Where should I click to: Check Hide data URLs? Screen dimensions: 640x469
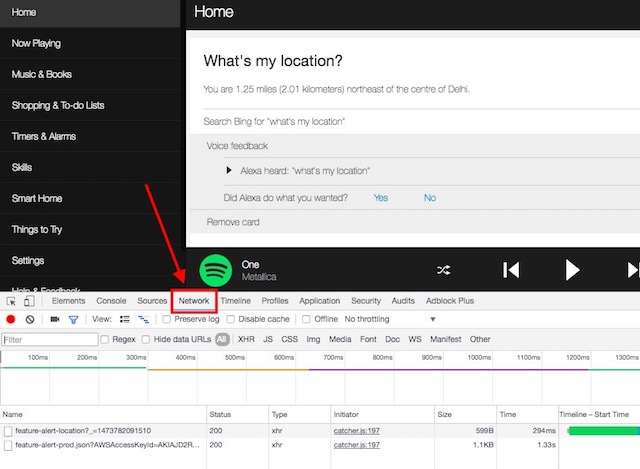[x=146, y=339]
